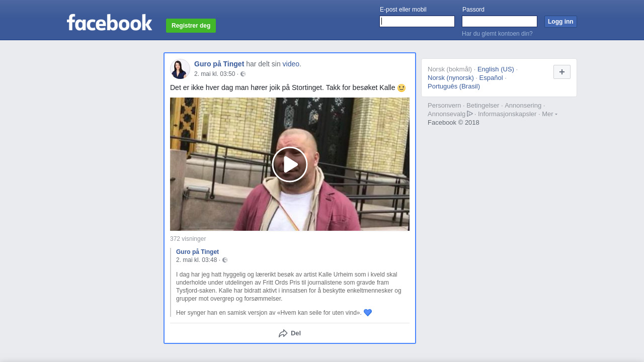Click the Norsk (bokmål) language text
The image size is (644, 362).
[x=450, y=69]
